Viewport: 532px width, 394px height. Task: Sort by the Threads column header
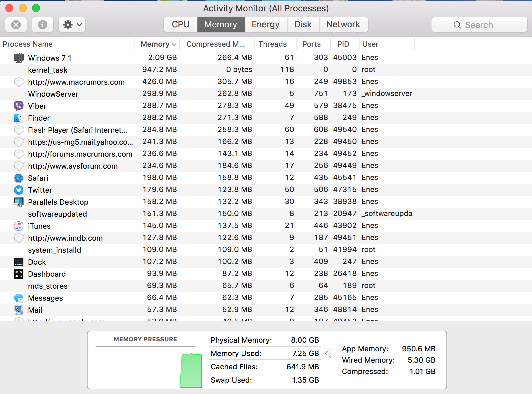click(275, 44)
